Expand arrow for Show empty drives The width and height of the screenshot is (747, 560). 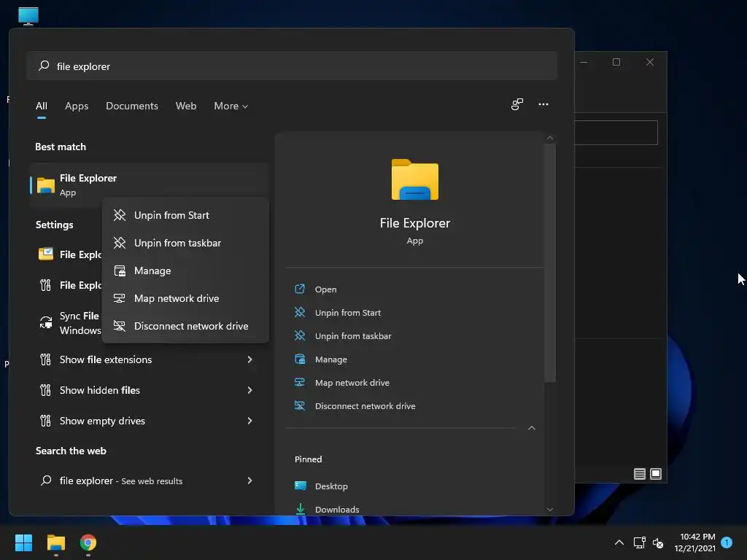[x=249, y=421]
